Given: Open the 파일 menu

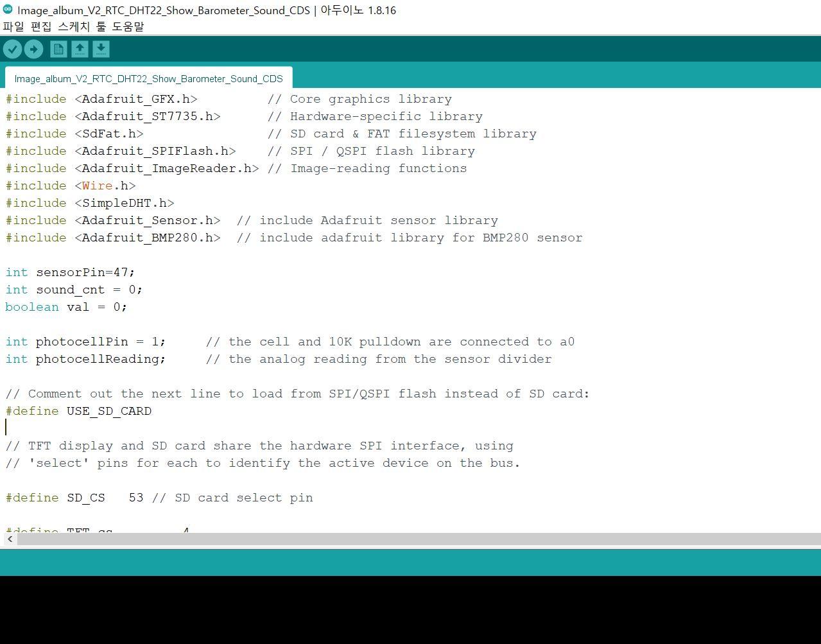Looking at the screenshot, I should pos(13,26).
